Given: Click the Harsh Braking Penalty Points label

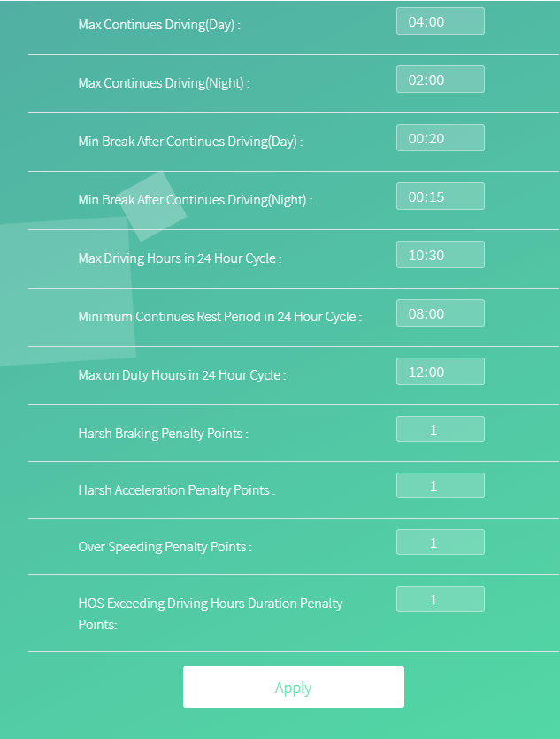Looking at the screenshot, I should (163, 434).
